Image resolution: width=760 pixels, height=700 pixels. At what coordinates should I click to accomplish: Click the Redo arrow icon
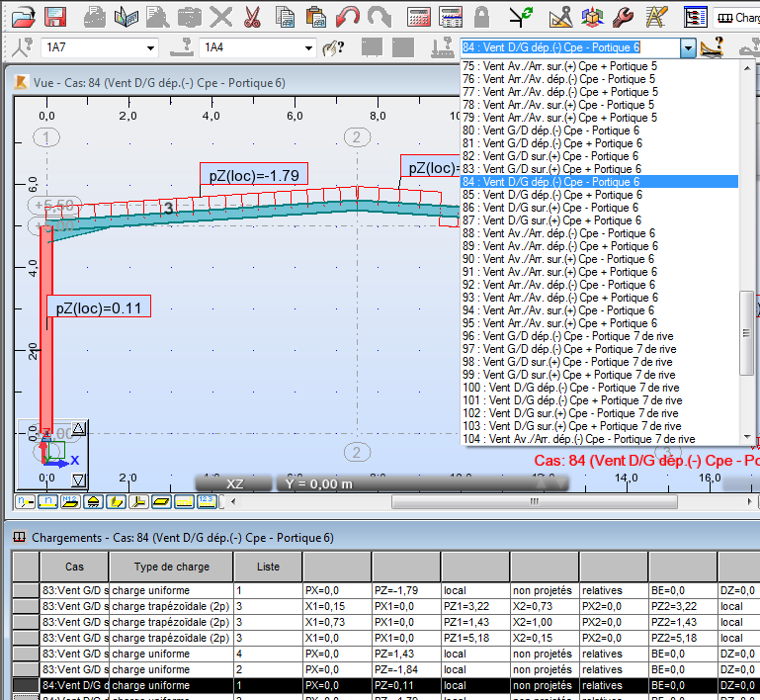click(380, 17)
